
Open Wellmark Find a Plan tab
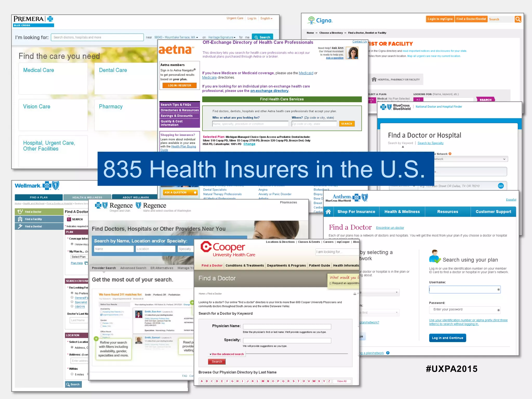click(39, 197)
